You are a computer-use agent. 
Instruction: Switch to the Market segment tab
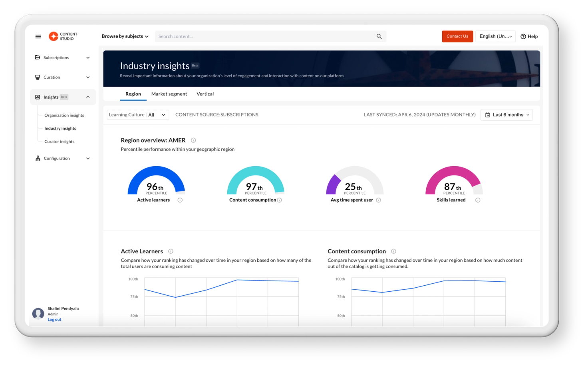[x=169, y=94]
